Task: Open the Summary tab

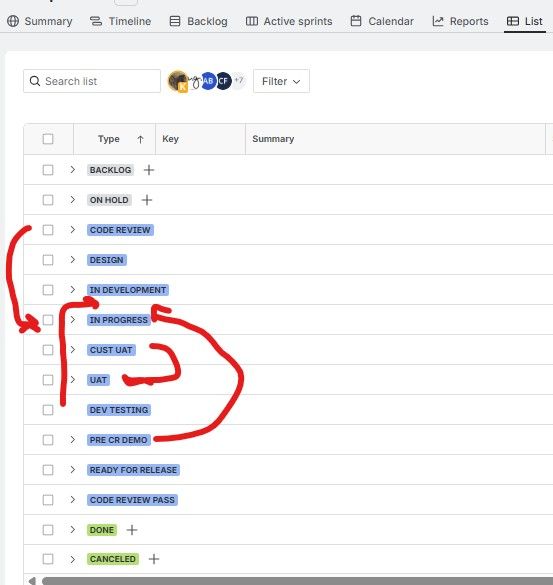Action: coord(40,21)
